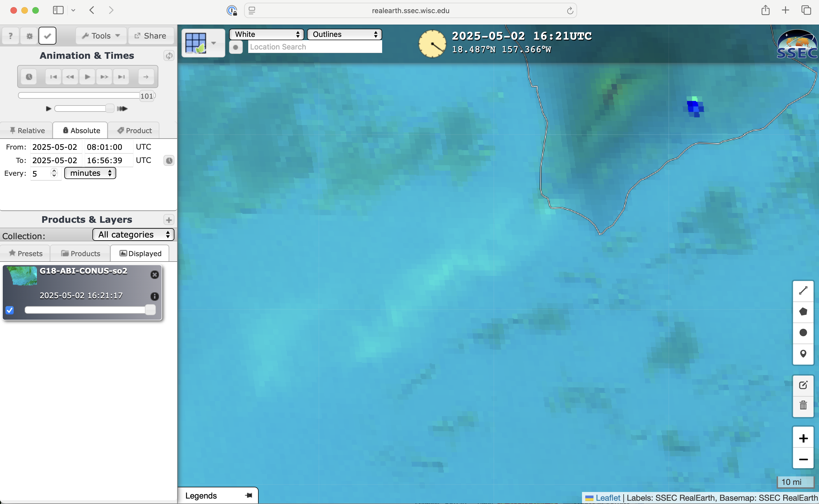
Task: Switch to the Relative tab
Action: coord(27,130)
